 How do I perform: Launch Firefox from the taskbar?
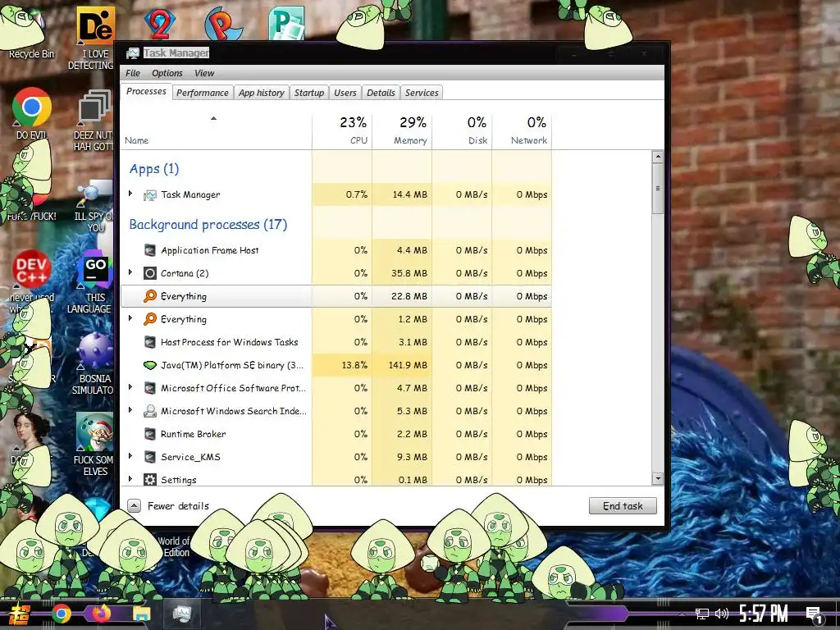(x=101, y=613)
